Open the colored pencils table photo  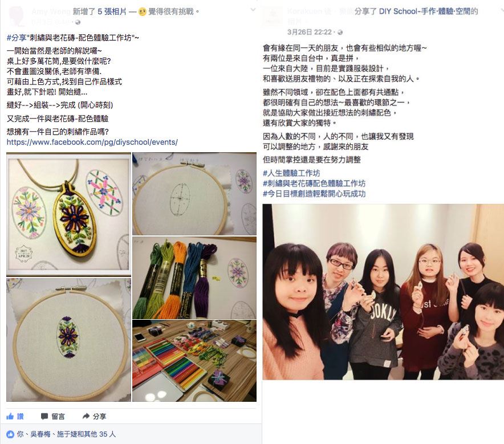(x=194, y=361)
